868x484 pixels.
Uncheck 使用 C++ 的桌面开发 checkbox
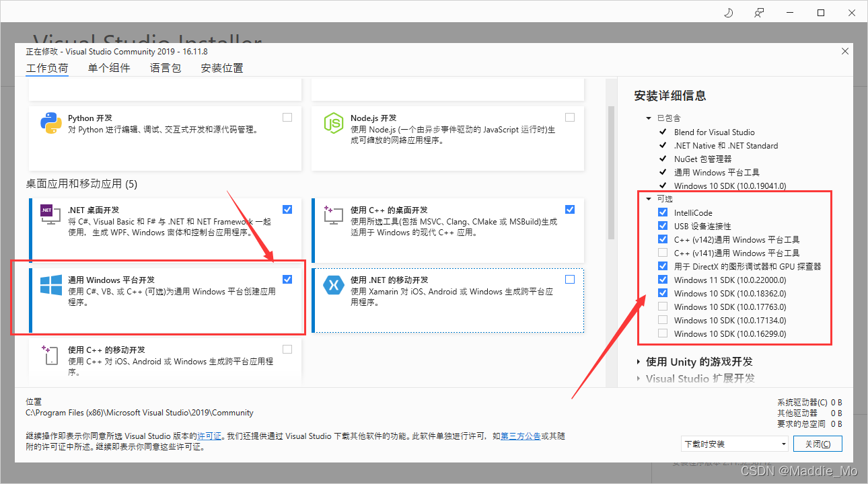[x=570, y=209]
